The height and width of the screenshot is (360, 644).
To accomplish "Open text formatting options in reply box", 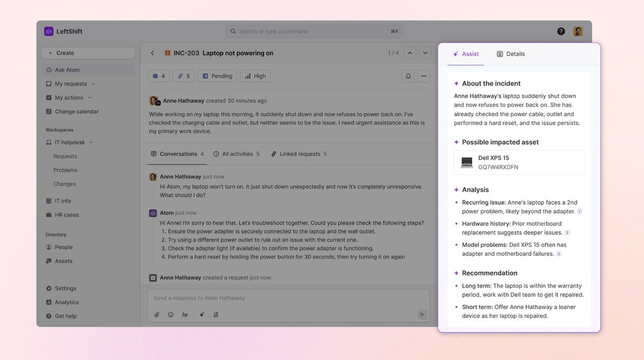I will 184,315.
